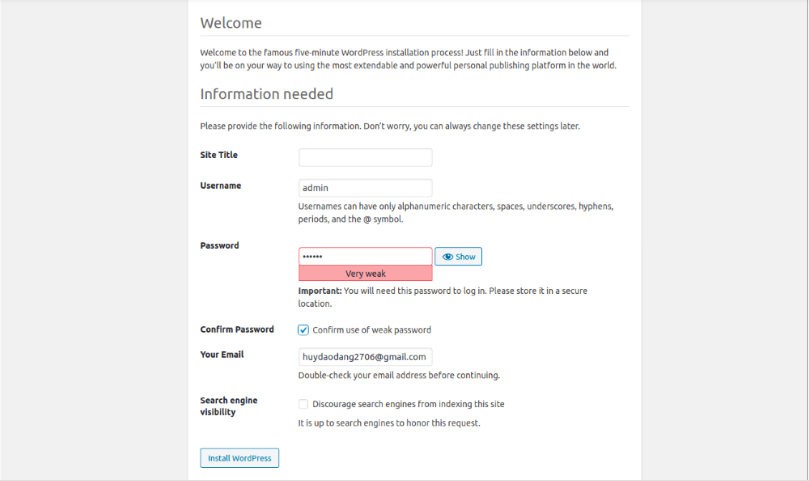Click the Confirm Password label
809x481 pixels.
click(237, 330)
